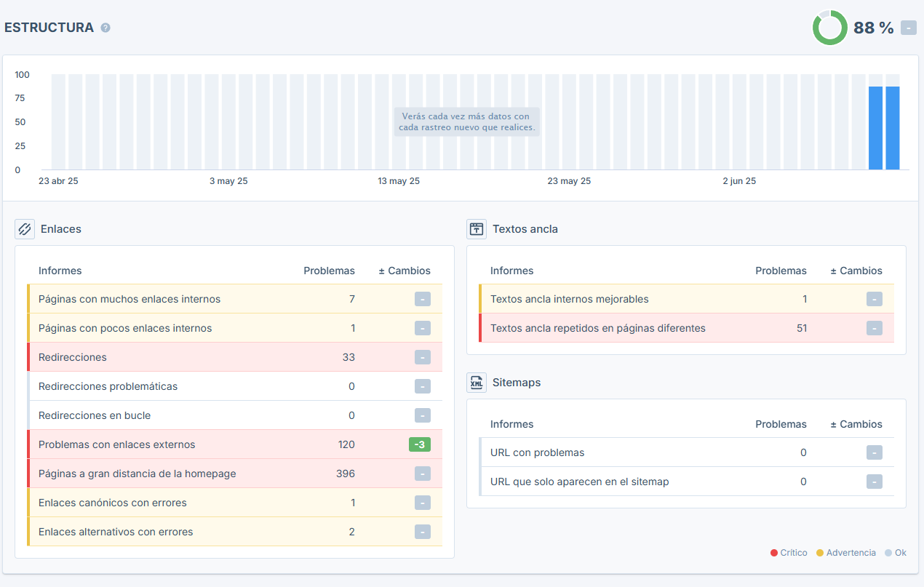Screen dimensions: 924x587
Task: Open the Textos ancla internos mejorables report
Action: pos(570,299)
